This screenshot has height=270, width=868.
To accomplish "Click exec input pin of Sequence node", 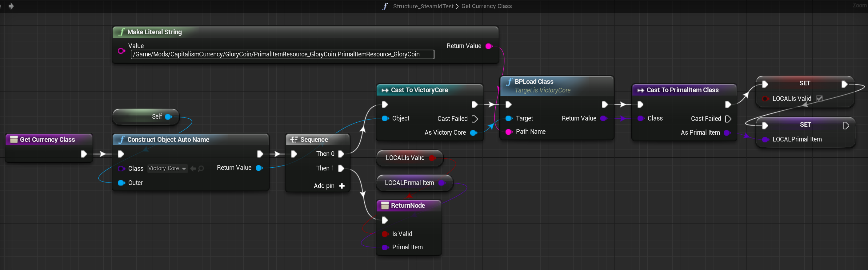I will (294, 154).
